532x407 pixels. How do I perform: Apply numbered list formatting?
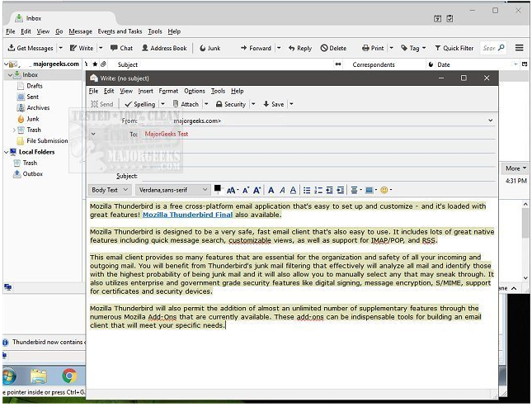tap(318, 190)
